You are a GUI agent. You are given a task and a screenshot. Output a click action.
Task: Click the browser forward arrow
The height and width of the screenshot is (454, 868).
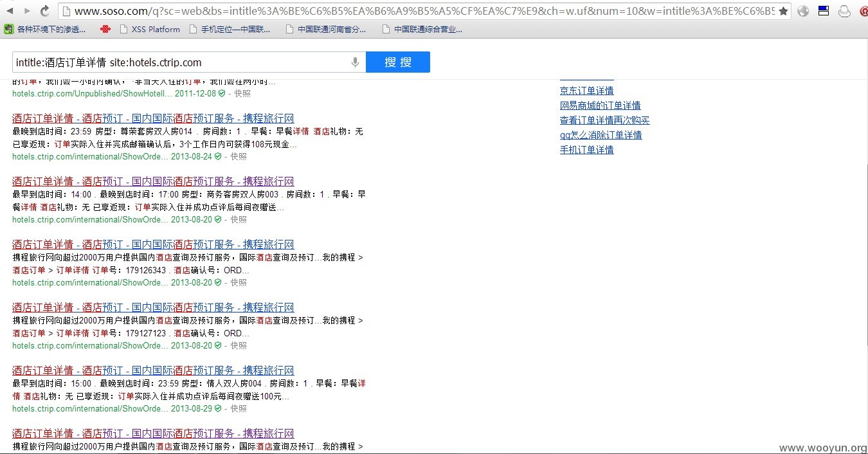point(27,11)
